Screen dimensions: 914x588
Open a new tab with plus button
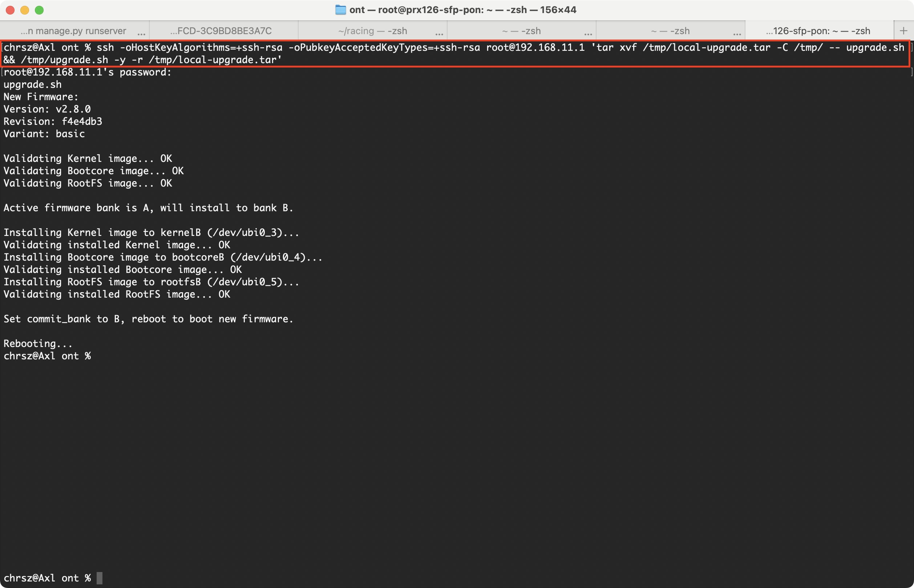[903, 31]
